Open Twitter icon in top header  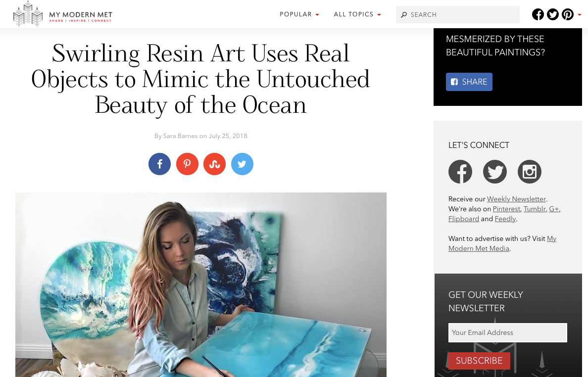click(553, 14)
